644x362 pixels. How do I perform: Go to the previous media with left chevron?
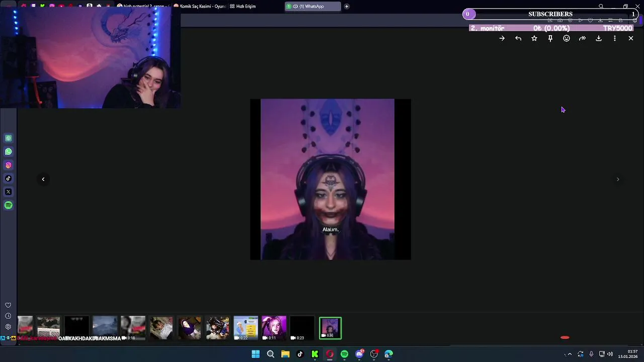point(43,179)
